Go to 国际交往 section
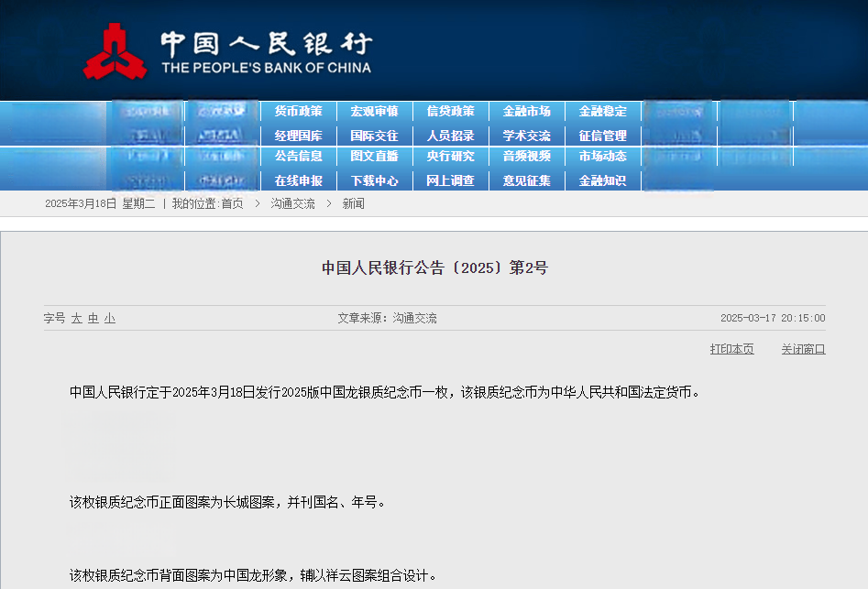The width and height of the screenshot is (868, 589). (374, 136)
